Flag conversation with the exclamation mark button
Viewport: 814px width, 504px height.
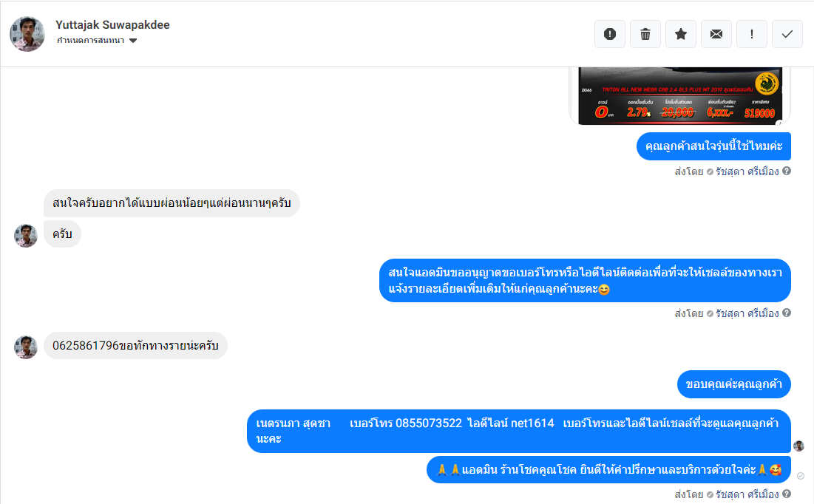pyautogui.click(x=752, y=34)
